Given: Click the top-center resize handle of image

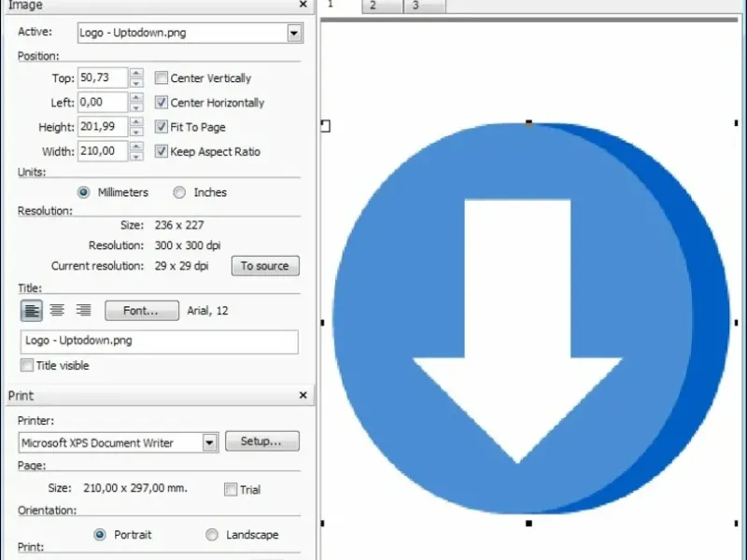Looking at the screenshot, I should [x=529, y=123].
